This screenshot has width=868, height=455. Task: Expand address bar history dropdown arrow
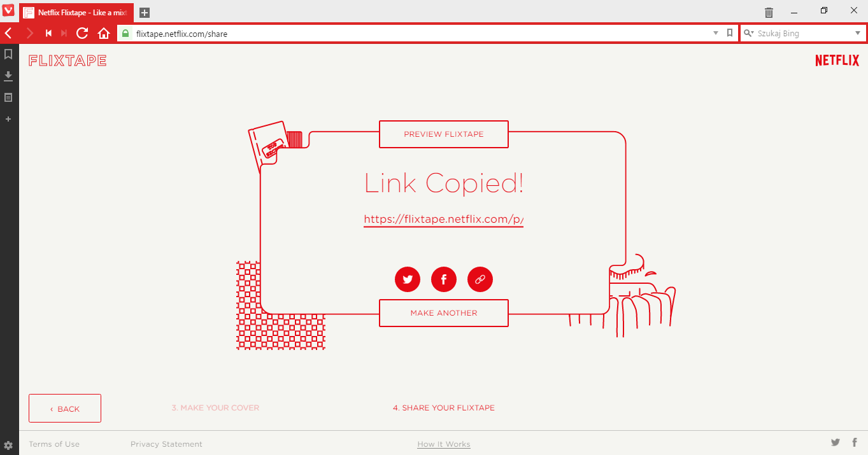point(716,33)
